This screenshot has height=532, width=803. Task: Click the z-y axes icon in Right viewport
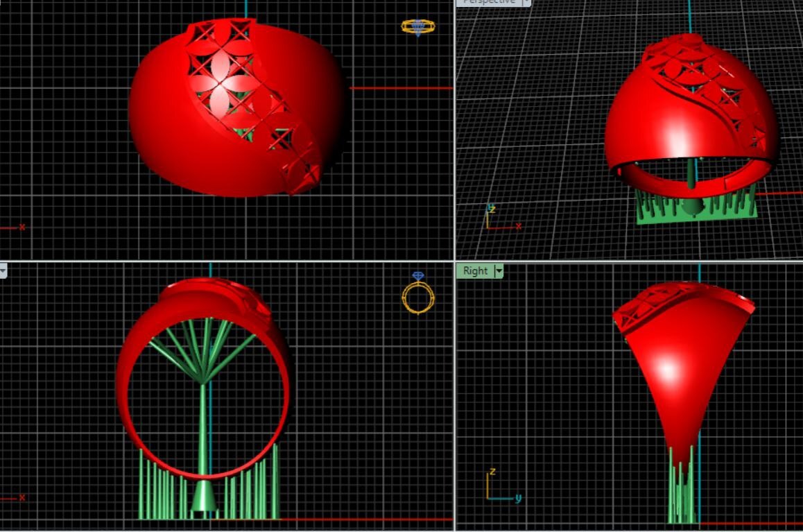click(498, 487)
